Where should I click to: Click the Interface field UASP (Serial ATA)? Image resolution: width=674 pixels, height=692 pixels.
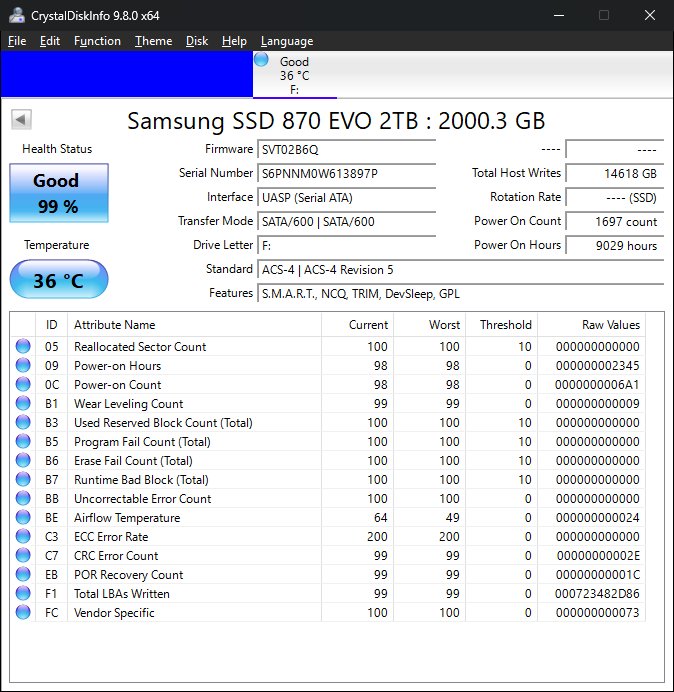[x=346, y=197]
